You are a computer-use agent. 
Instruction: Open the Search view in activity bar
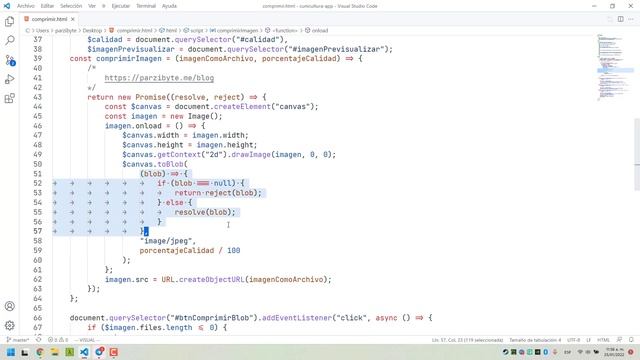point(9,40)
